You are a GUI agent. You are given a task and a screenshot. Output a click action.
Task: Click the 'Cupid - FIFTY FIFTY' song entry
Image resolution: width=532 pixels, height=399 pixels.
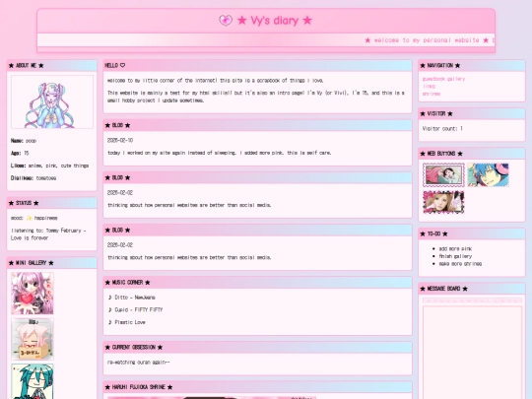click(x=135, y=309)
